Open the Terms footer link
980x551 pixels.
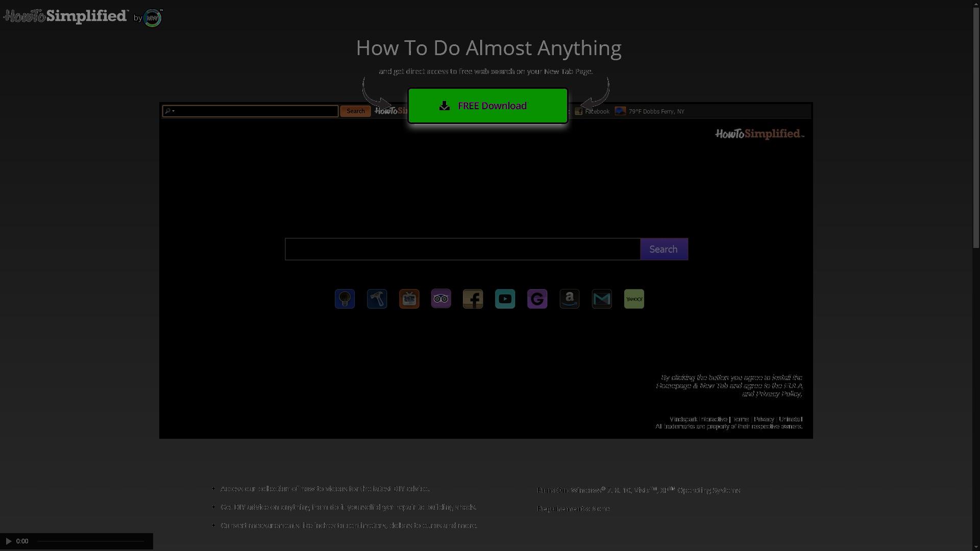[x=741, y=419]
